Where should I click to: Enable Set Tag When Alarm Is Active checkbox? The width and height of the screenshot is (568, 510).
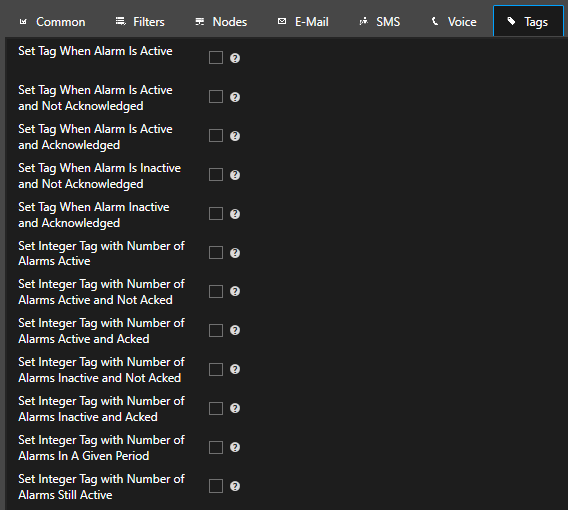(216, 58)
